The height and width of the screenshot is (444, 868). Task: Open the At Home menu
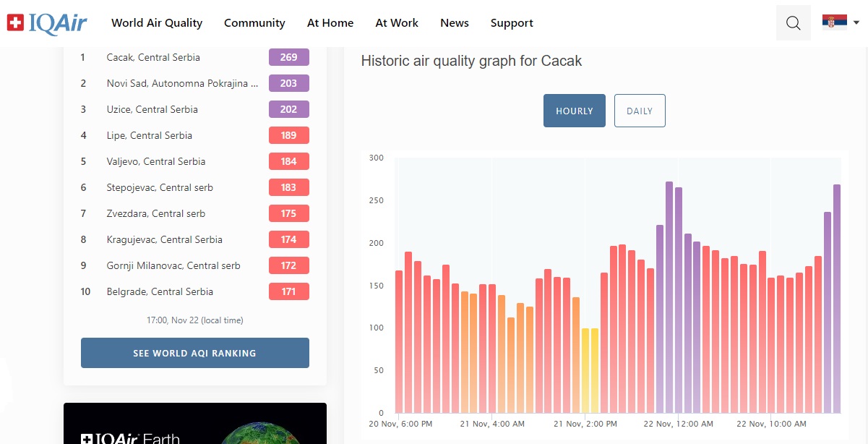(330, 23)
